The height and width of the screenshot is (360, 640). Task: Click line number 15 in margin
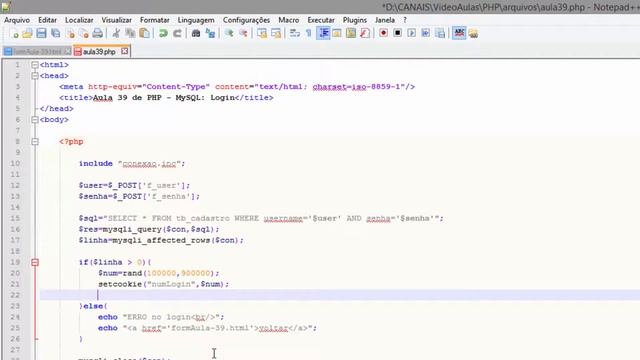(16, 218)
